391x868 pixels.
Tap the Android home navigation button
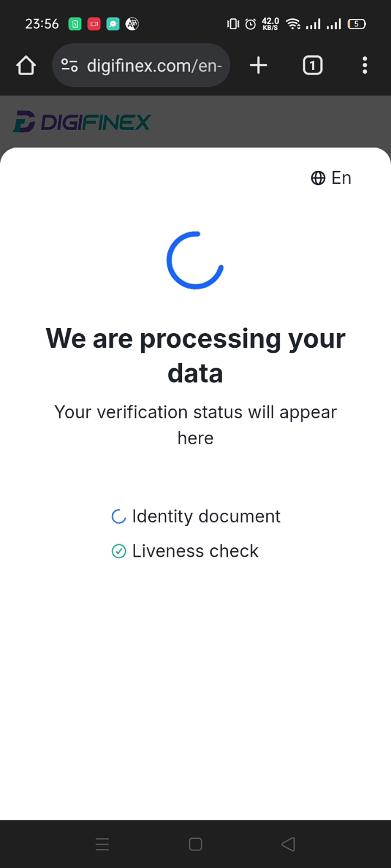tap(195, 844)
